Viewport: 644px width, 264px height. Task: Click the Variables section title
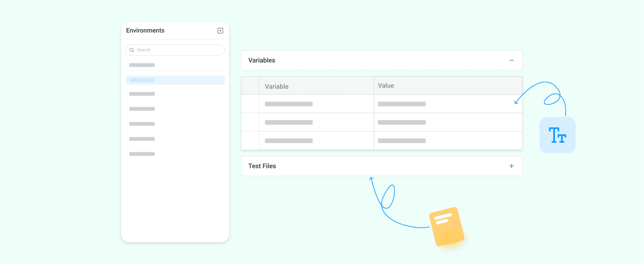(x=261, y=60)
